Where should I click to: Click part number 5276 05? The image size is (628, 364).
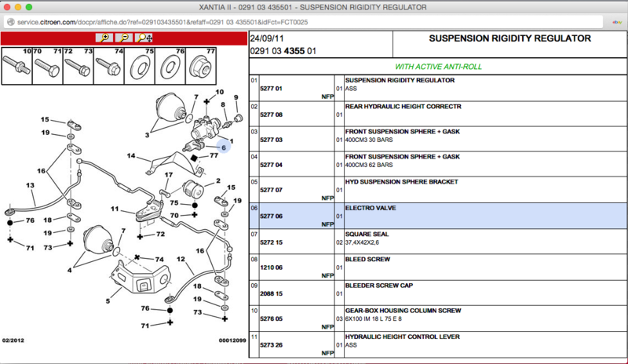[271, 319]
